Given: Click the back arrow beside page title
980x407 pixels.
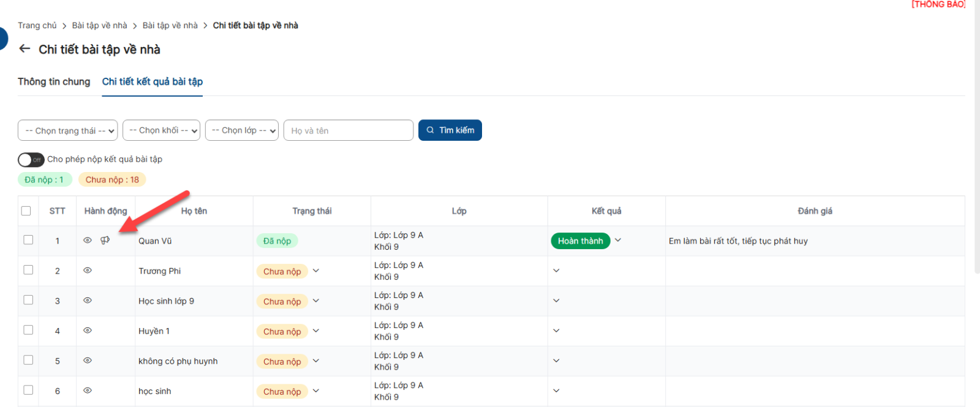Looking at the screenshot, I should pyautogui.click(x=24, y=49).
